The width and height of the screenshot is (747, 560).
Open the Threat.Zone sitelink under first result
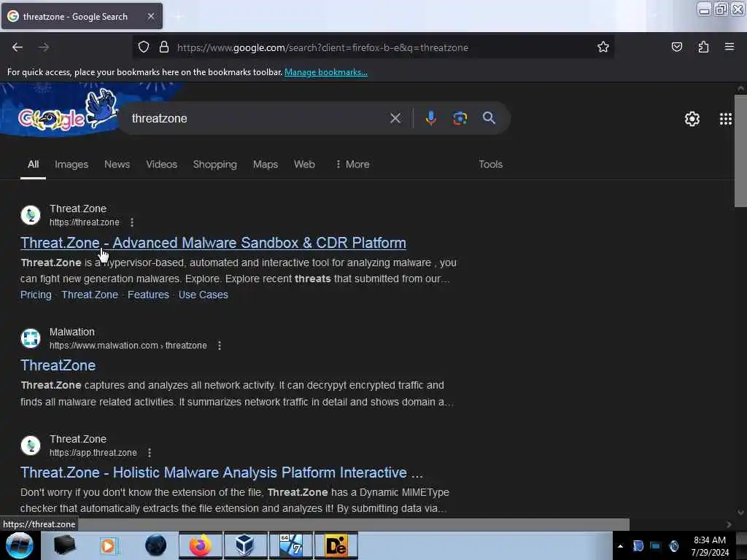(90, 295)
